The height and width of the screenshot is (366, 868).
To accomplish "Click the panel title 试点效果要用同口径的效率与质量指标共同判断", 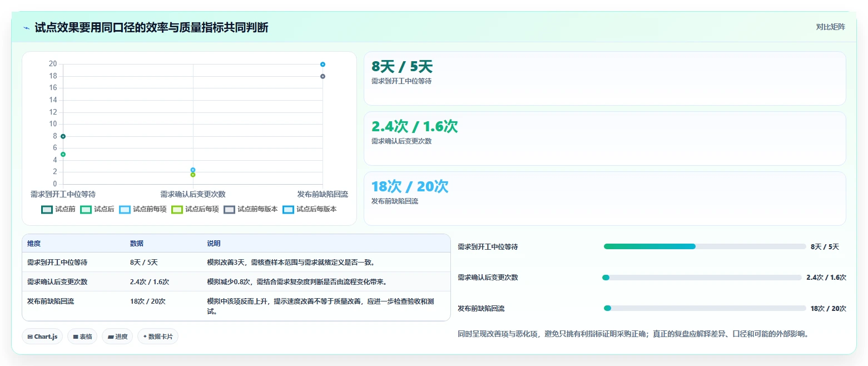I will click(151, 28).
